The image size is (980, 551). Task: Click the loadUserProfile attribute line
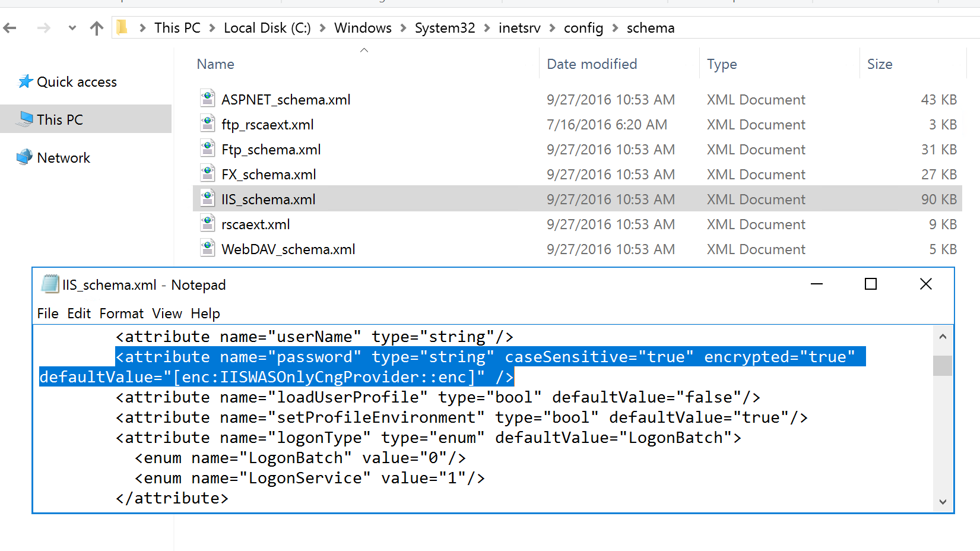[x=438, y=397]
